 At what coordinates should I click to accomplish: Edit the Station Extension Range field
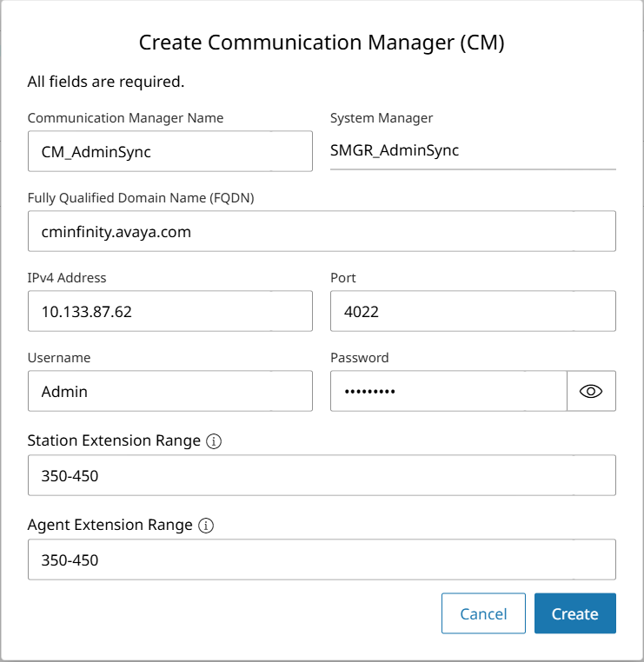click(322, 475)
